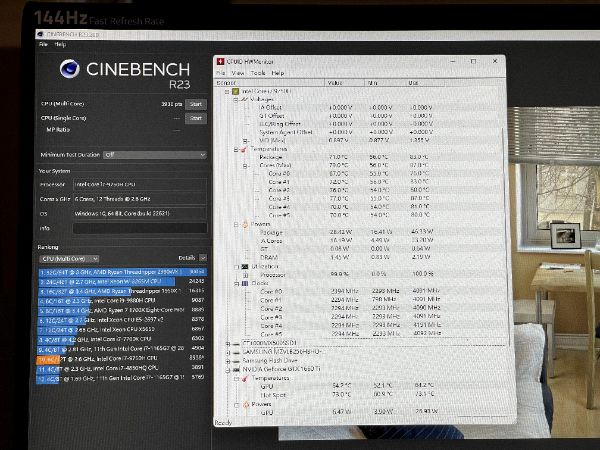Click the Max column header

coord(426,83)
